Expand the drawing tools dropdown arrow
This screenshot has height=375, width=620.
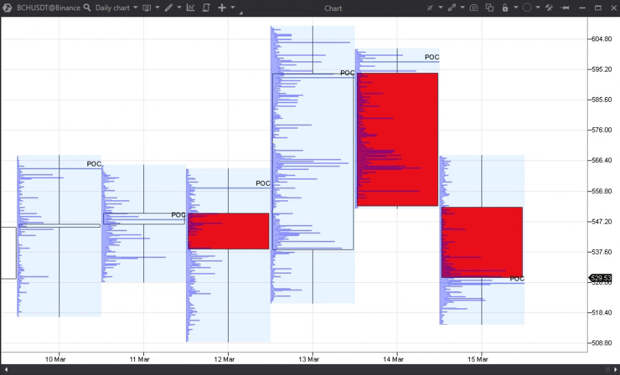[x=179, y=8]
